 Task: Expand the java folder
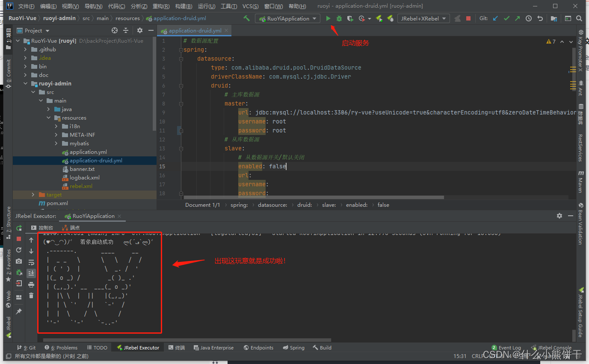click(x=49, y=109)
